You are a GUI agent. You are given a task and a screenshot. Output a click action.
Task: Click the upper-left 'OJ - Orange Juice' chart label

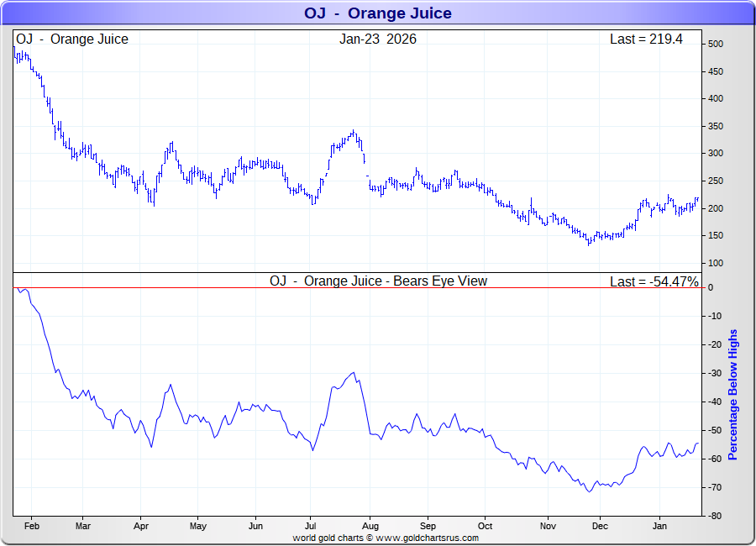click(x=72, y=39)
